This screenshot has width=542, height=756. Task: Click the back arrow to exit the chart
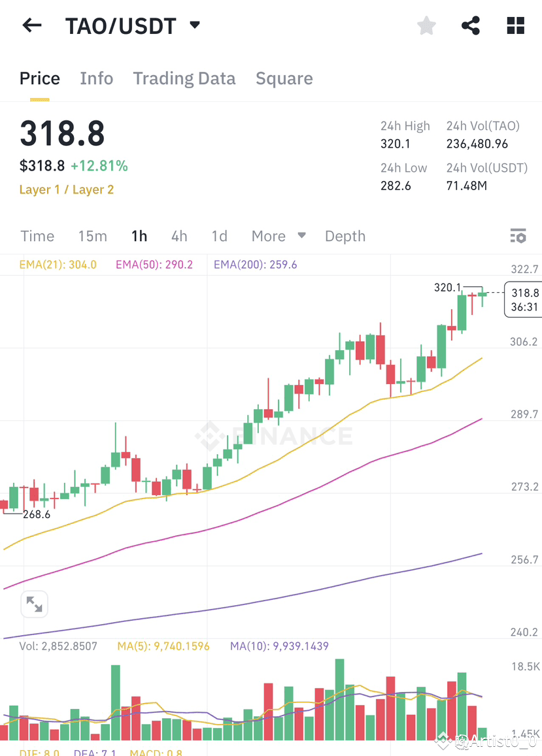pyautogui.click(x=31, y=25)
